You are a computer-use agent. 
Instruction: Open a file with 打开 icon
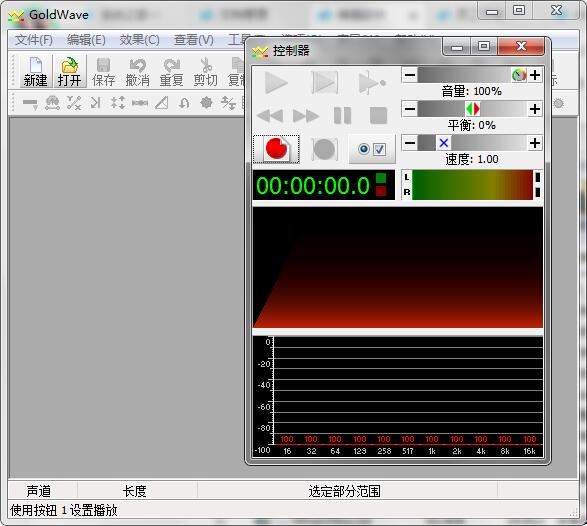pyautogui.click(x=70, y=72)
